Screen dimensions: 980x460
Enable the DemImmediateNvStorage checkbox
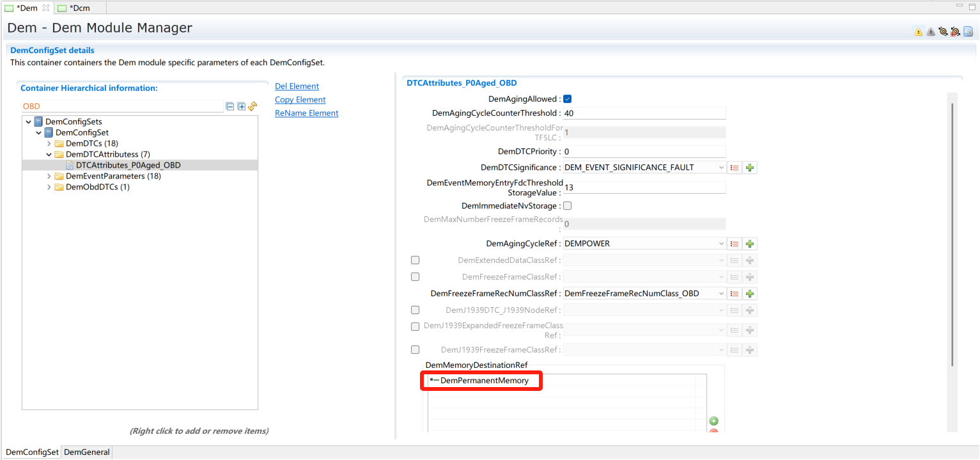coord(567,206)
